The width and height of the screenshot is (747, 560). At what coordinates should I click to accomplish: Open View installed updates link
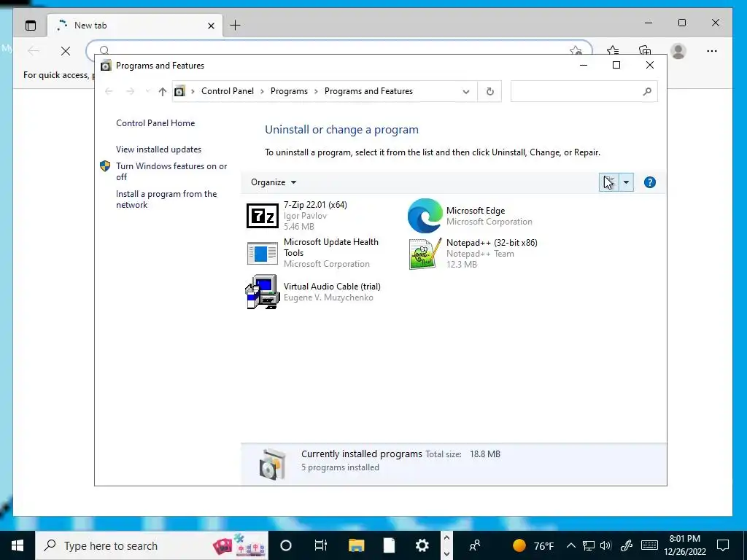158,149
